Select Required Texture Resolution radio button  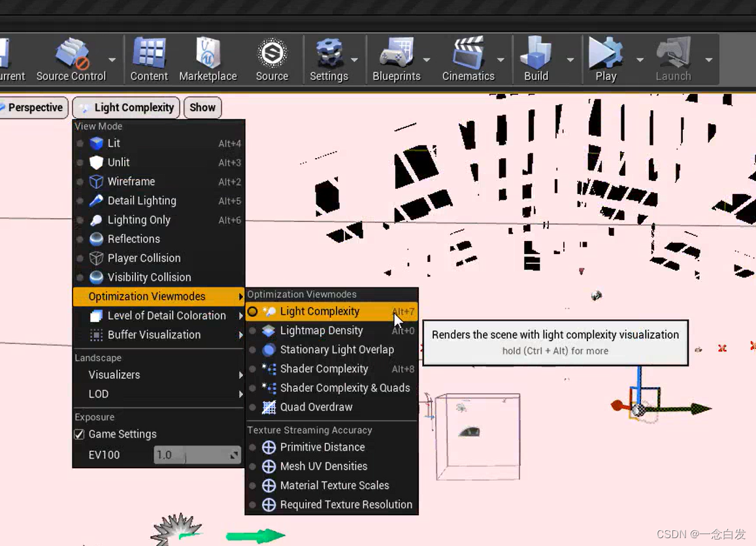252,505
